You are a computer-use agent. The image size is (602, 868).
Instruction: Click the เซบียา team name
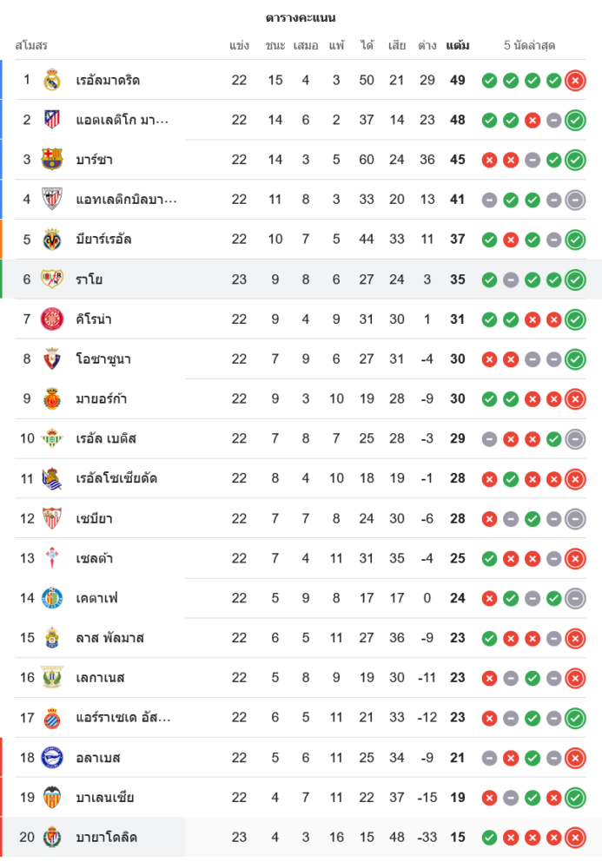94,518
